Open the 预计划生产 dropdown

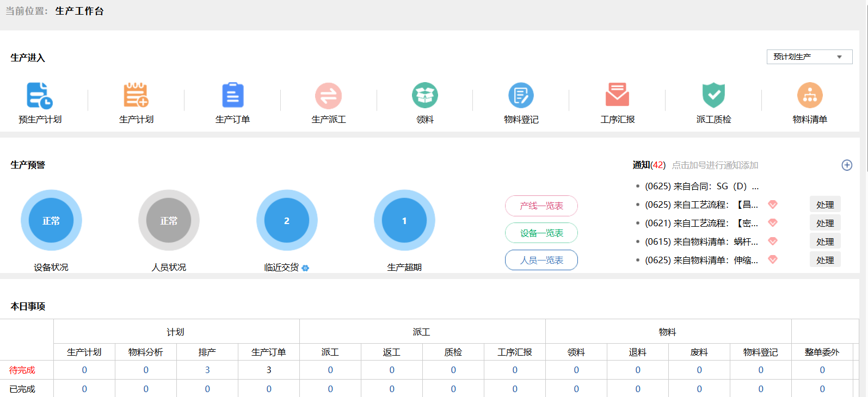tap(810, 57)
